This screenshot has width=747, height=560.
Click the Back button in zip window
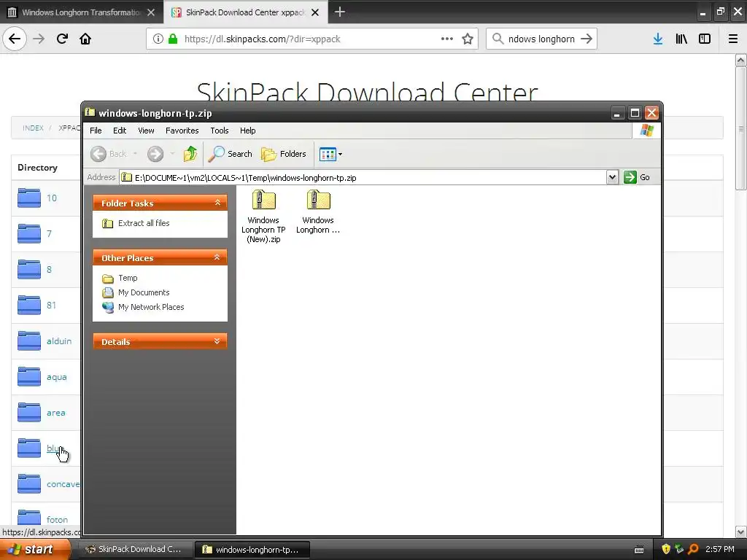click(109, 154)
